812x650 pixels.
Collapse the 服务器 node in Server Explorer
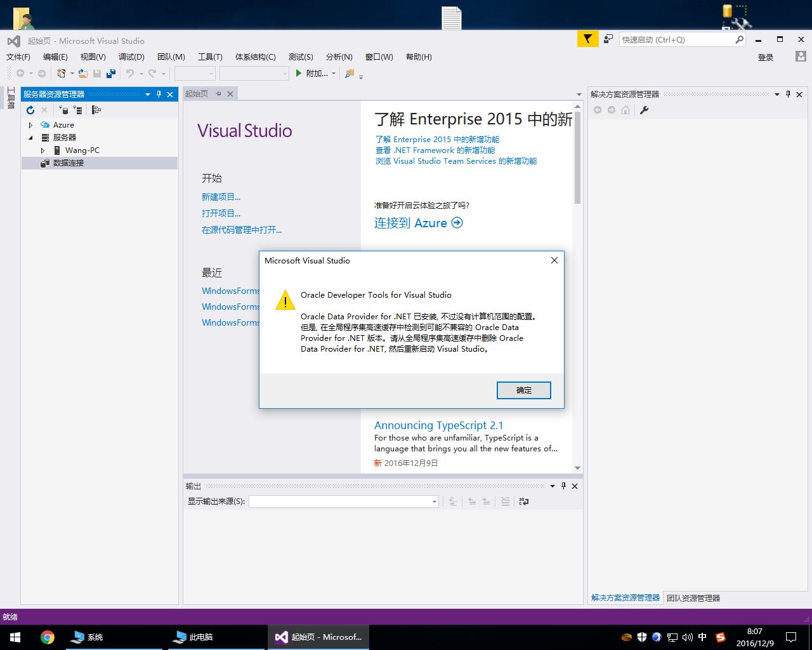(x=30, y=138)
